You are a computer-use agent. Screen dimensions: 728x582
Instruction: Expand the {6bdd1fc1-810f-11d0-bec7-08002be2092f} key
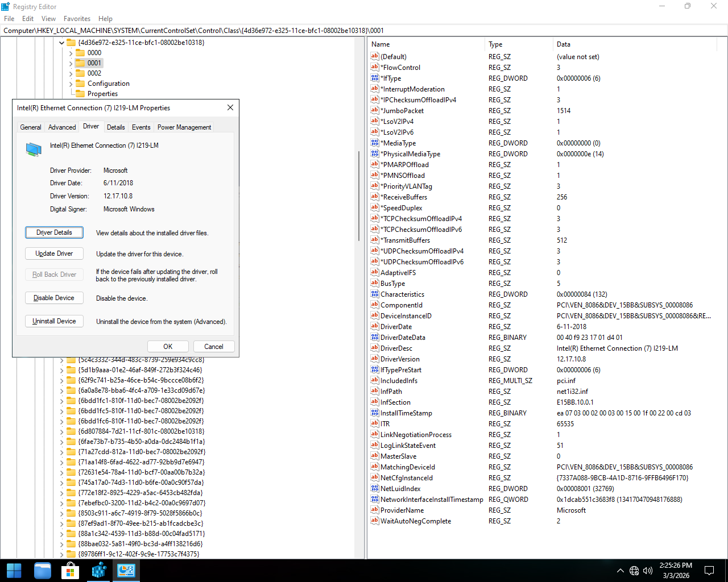62,401
